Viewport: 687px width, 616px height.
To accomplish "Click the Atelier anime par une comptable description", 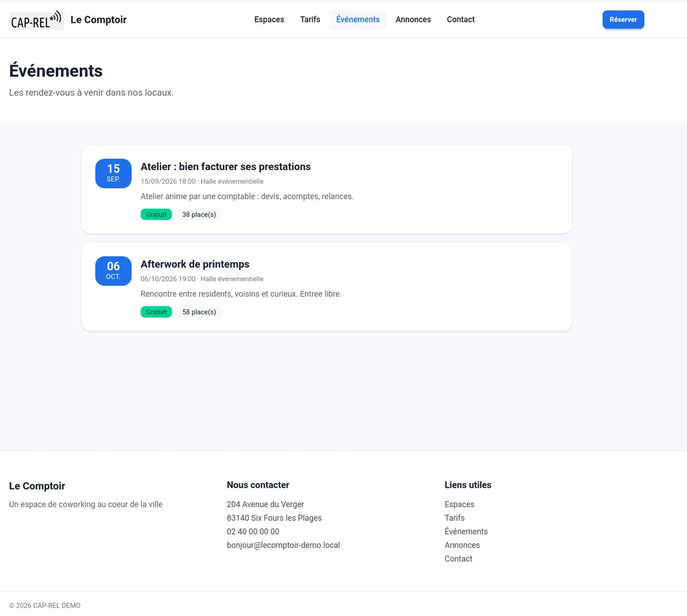I will (x=247, y=196).
